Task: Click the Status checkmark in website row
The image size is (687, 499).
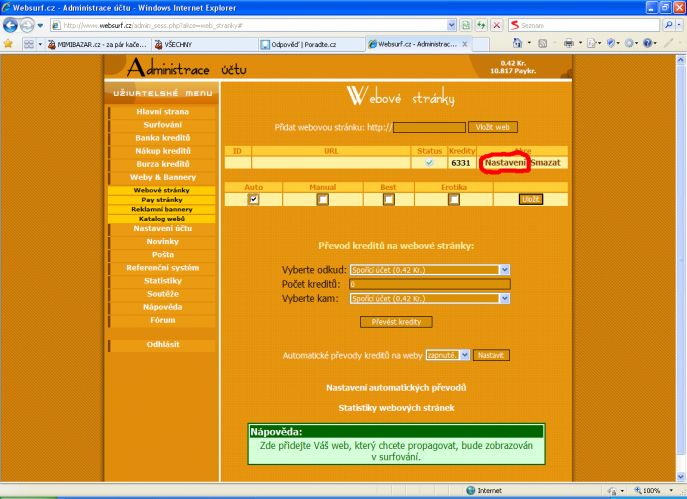Action: pyautogui.click(x=429, y=163)
